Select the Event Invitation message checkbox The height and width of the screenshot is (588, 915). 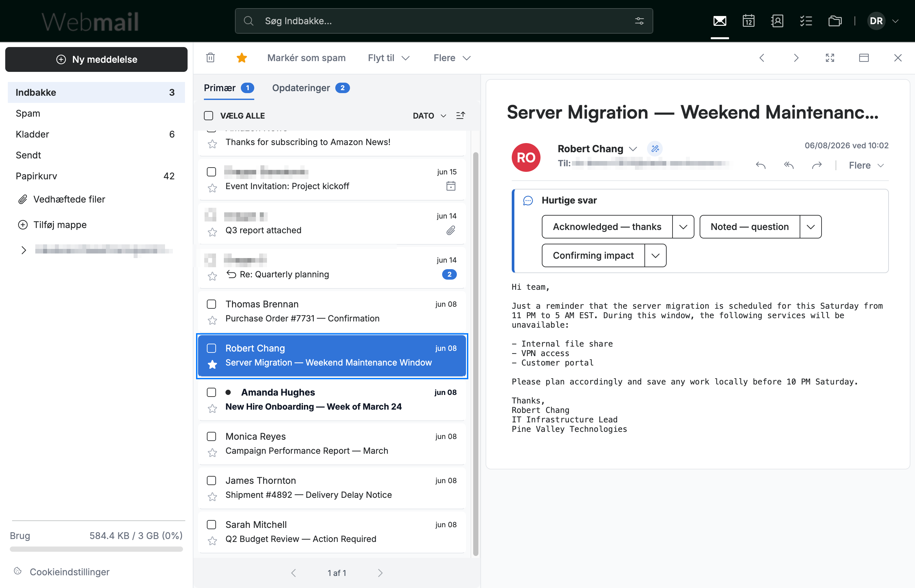pos(211,172)
